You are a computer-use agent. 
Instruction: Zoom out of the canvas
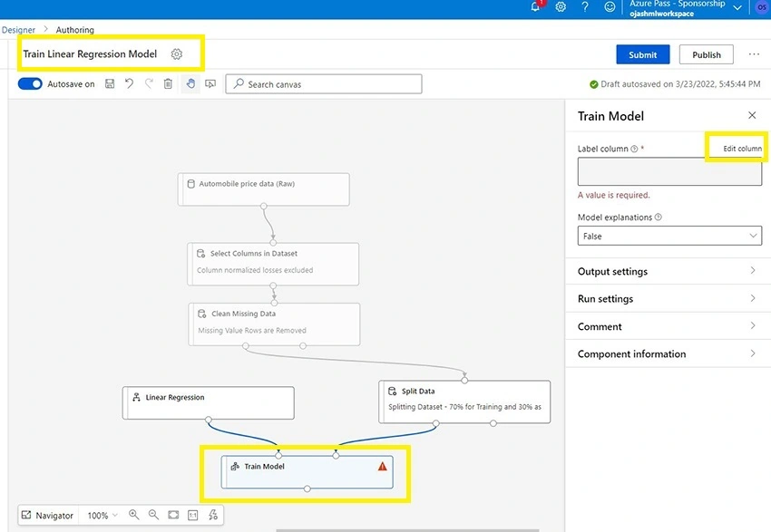tap(153, 515)
